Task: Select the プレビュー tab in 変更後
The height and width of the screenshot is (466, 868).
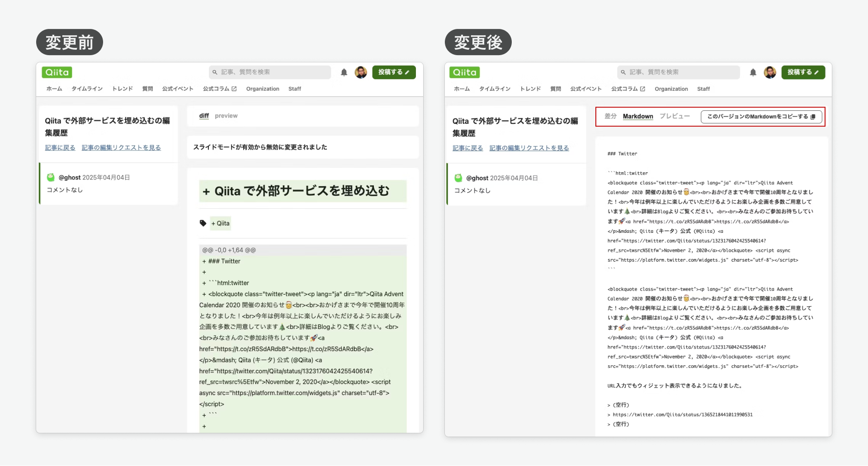Action: (675, 116)
